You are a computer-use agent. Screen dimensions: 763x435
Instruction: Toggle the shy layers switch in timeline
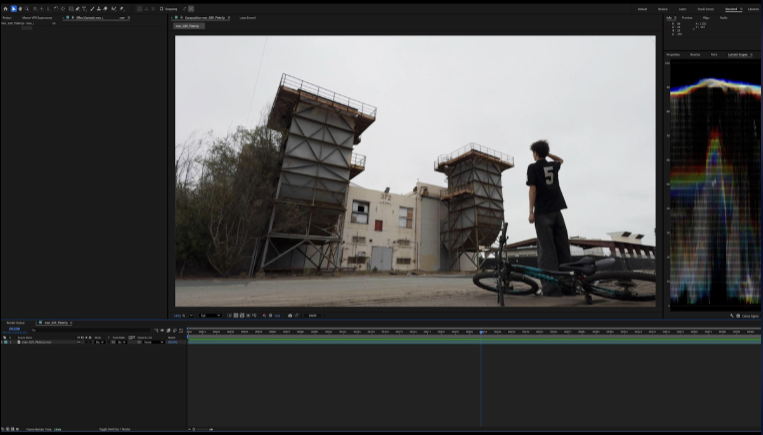[x=163, y=330]
